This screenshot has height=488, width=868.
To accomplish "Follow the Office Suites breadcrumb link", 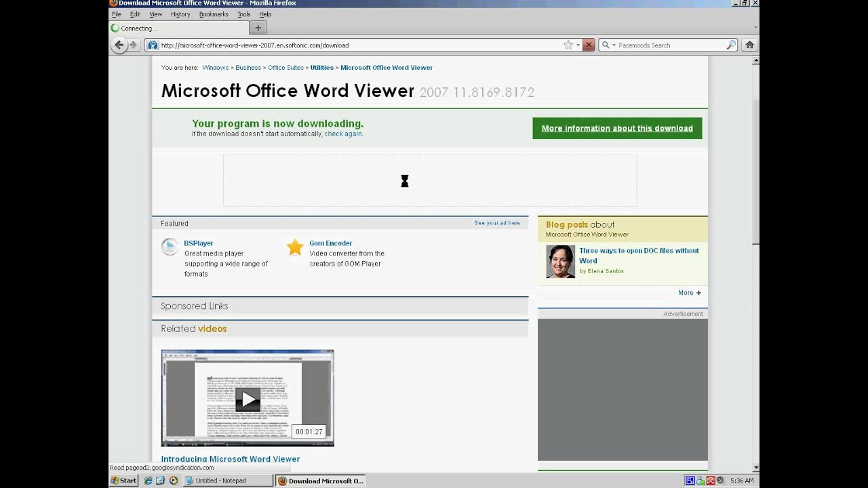I will click(x=285, y=68).
